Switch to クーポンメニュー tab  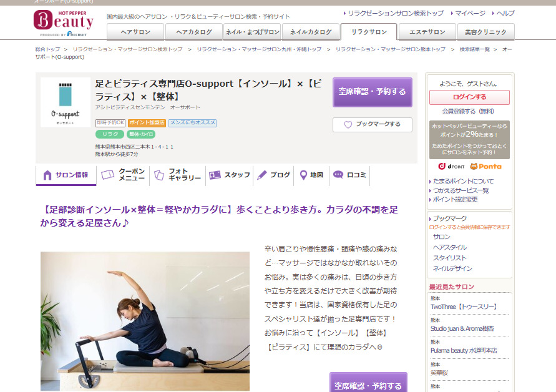click(123, 175)
